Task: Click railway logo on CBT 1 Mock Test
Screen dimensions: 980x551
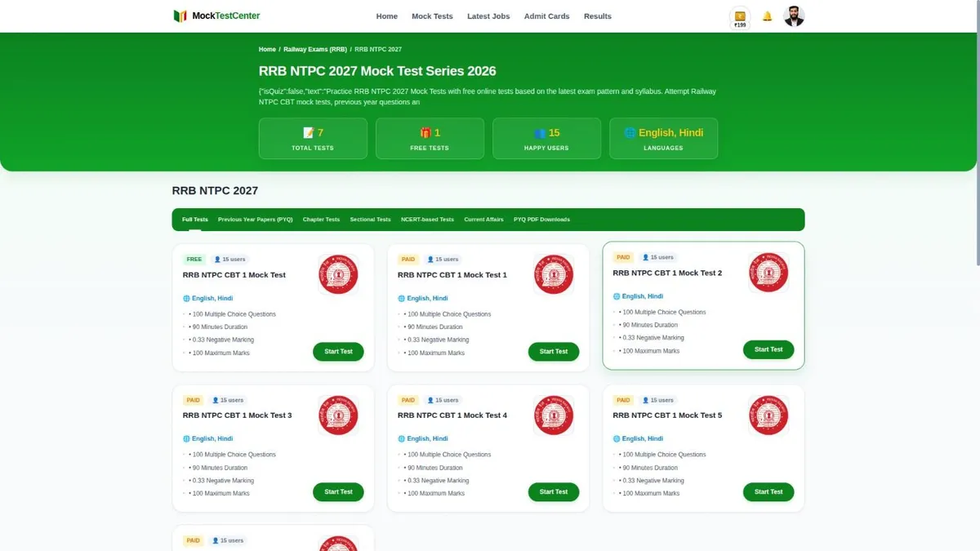Action: click(338, 274)
